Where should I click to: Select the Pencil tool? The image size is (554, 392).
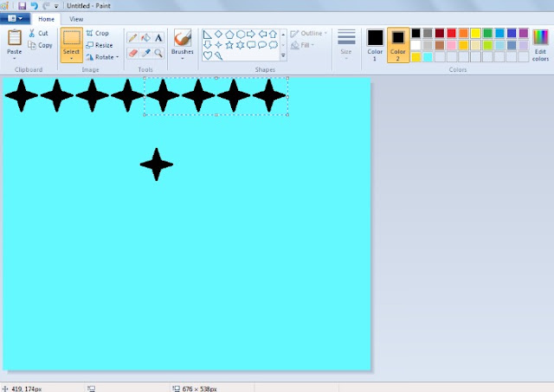pos(132,37)
